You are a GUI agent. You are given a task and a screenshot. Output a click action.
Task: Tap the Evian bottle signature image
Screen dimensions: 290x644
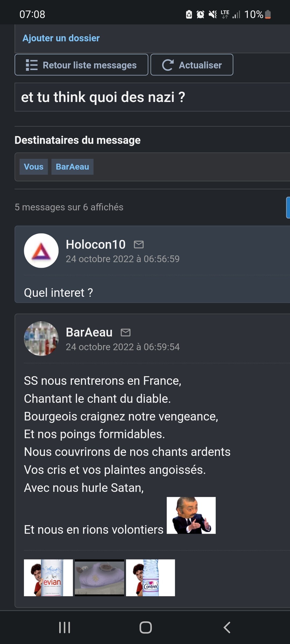[48, 577]
